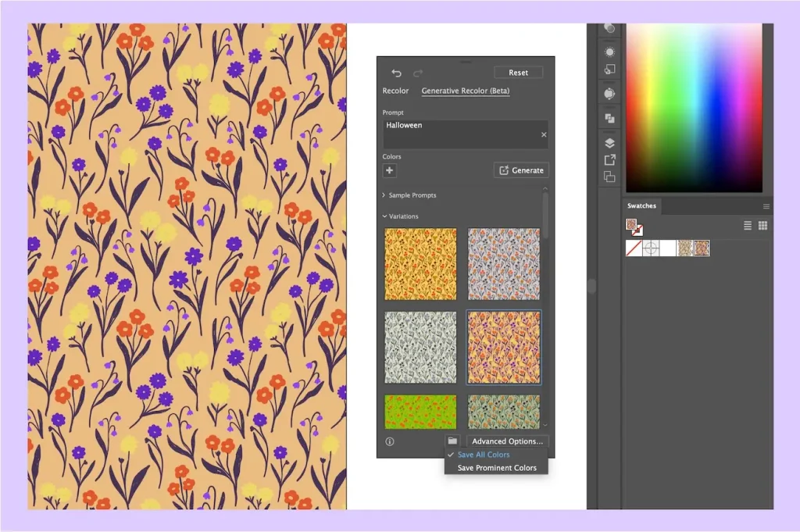Image resolution: width=800 pixels, height=532 pixels.
Task: Check the Save Prominent Colors option
Action: coord(497,468)
